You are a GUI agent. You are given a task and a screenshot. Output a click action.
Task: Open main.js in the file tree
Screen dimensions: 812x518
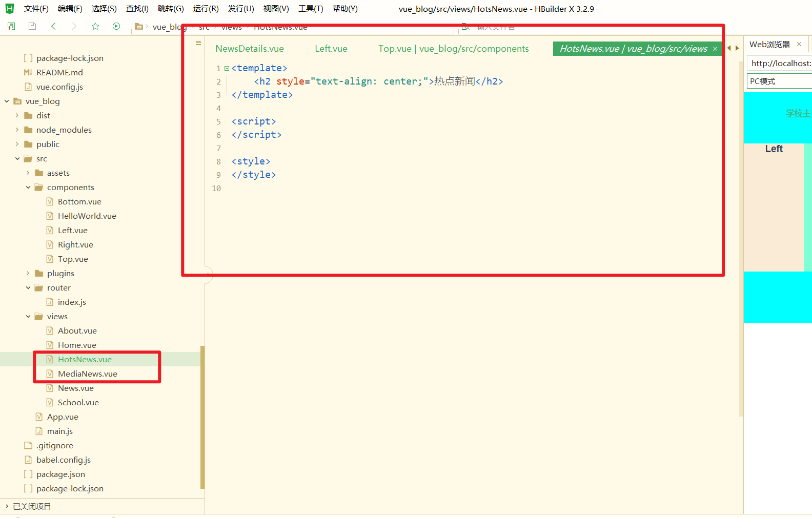tap(60, 431)
